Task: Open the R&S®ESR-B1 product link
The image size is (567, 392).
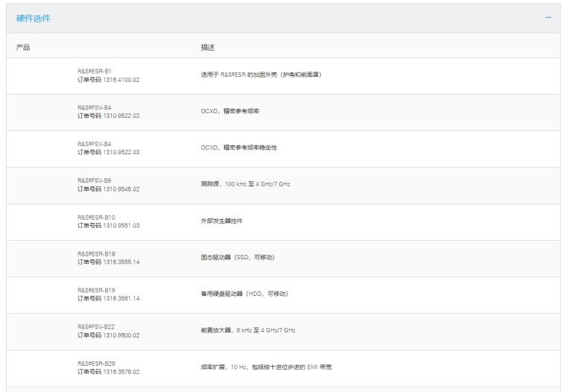Action: point(95,71)
